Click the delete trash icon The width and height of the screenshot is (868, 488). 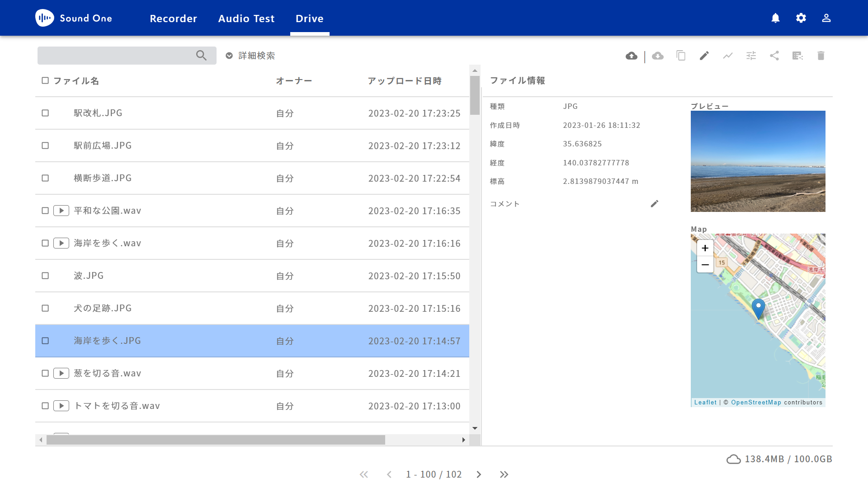click(821, 56)
